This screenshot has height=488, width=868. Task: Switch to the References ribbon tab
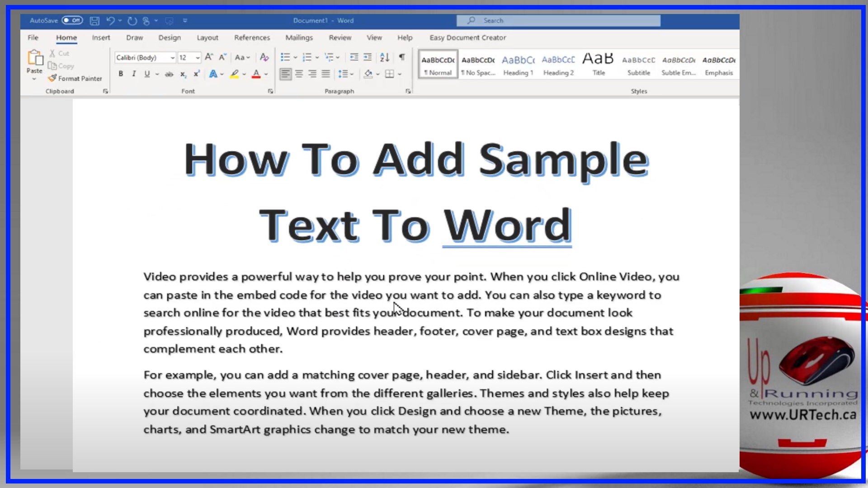tap(252, 38)
